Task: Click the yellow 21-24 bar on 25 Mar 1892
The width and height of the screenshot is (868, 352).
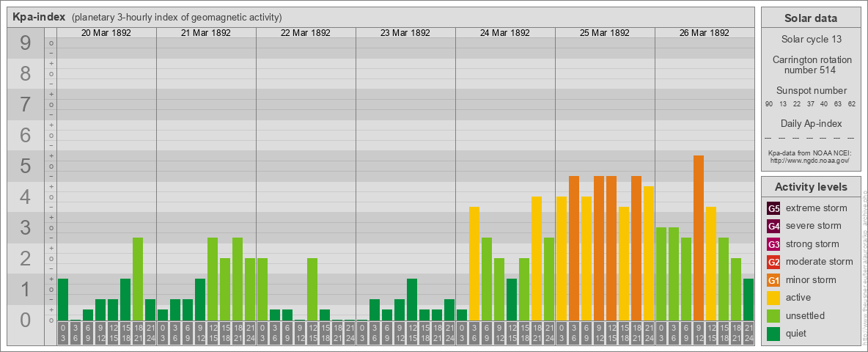Action: [x=648, y=254]
